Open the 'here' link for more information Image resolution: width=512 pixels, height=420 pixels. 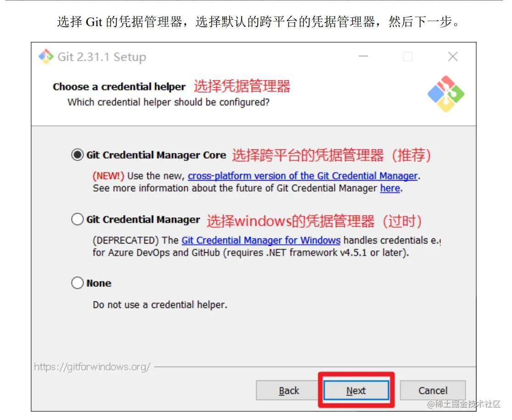click(390, 188)
